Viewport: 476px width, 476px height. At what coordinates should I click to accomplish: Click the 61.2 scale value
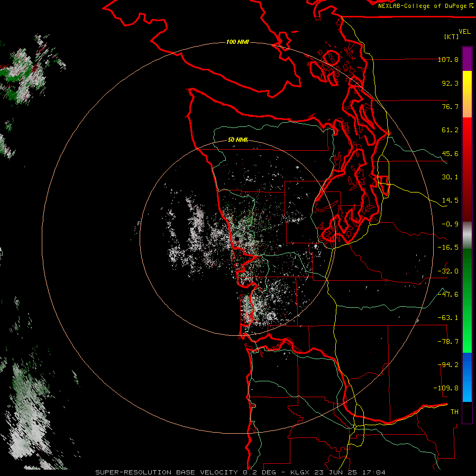[x=450, y=130]
